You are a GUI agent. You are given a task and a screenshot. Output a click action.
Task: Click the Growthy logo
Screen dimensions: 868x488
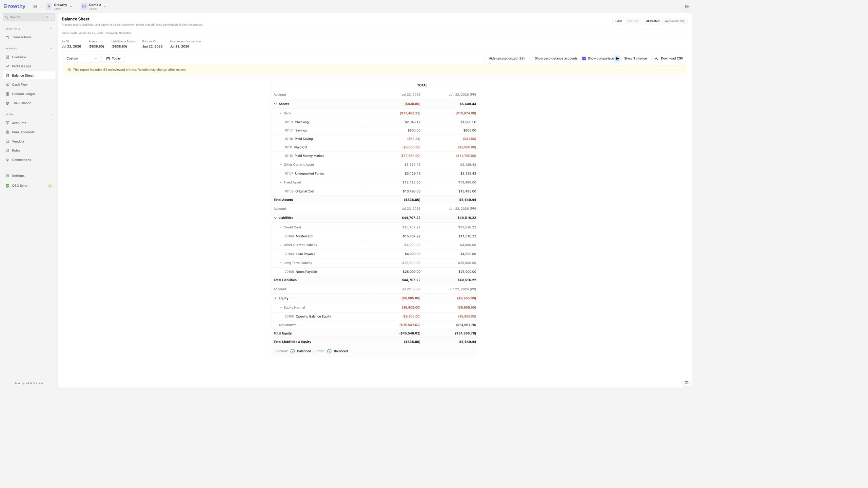(x=14, y=6)
